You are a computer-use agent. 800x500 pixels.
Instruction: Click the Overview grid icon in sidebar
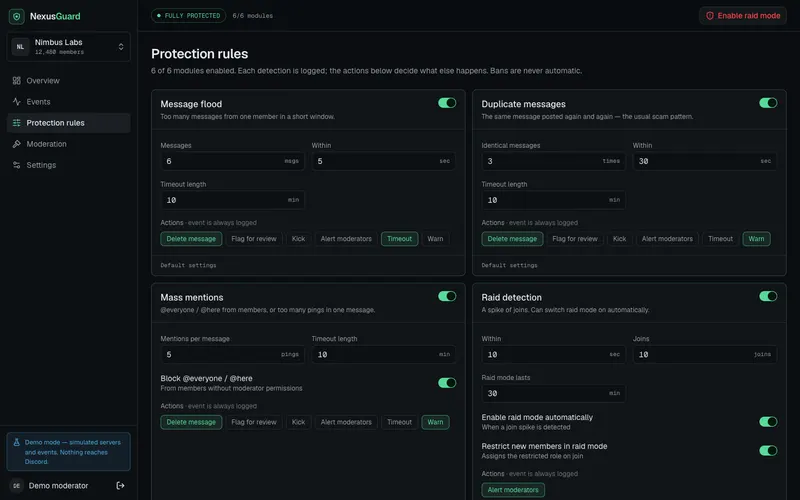[17, 81]
